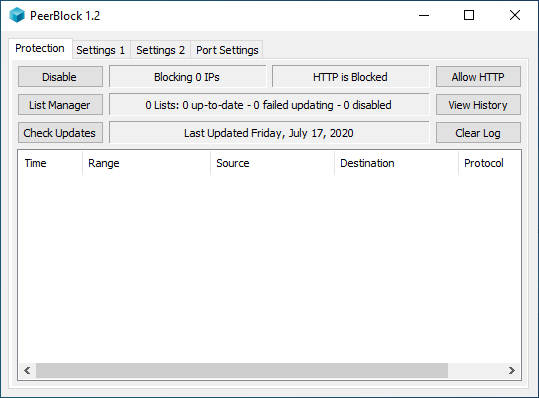The width and height of the screenshot is (539, 398).
Task: Switch to the Settings 1 tab
Action: point(101,50)
